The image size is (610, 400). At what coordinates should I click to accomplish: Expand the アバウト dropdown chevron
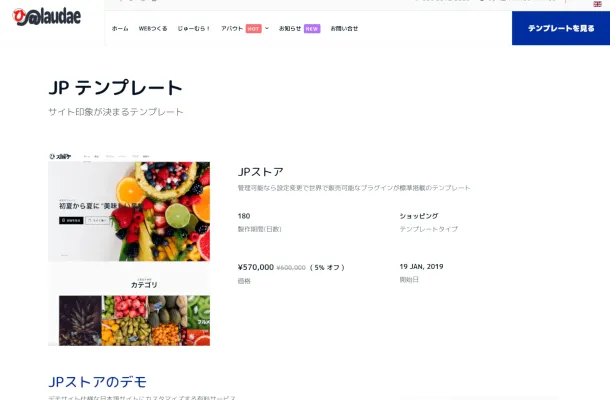[267, 29]
